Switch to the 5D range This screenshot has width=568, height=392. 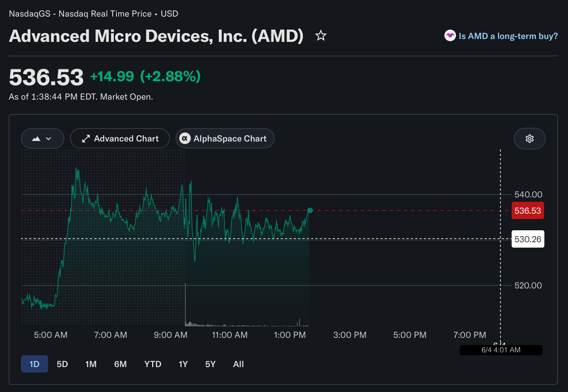pyautogui.click(x=62, y=364)
